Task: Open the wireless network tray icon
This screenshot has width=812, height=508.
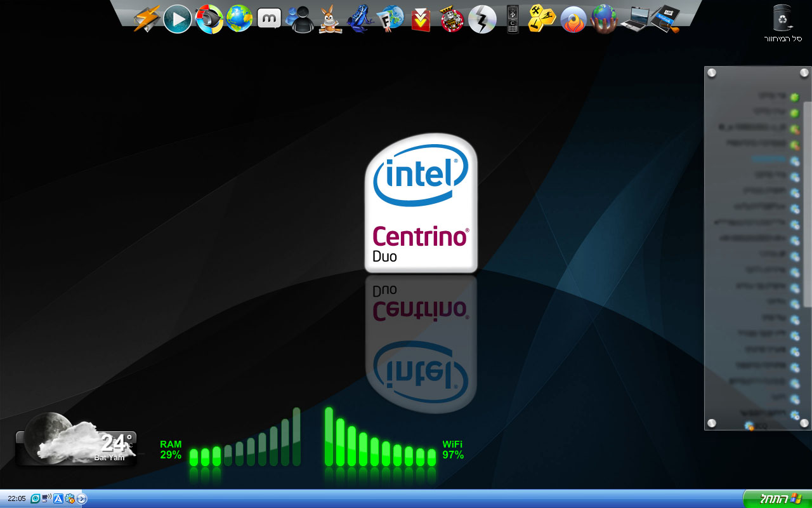Action: tap(47, 498)
